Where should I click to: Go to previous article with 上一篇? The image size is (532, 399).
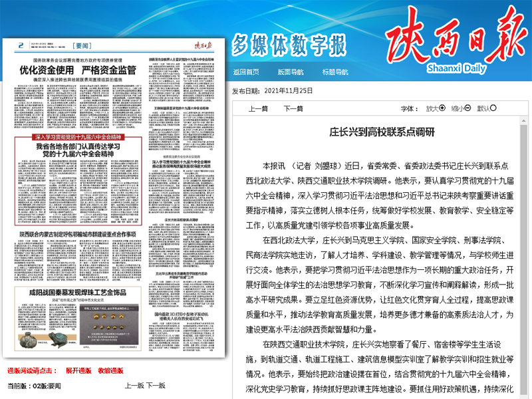coord(258,108)
